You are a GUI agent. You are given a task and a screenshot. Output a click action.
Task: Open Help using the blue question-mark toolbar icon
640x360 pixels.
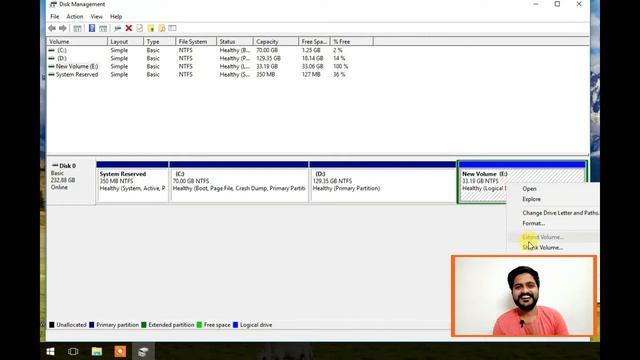[x=92, y=28]
